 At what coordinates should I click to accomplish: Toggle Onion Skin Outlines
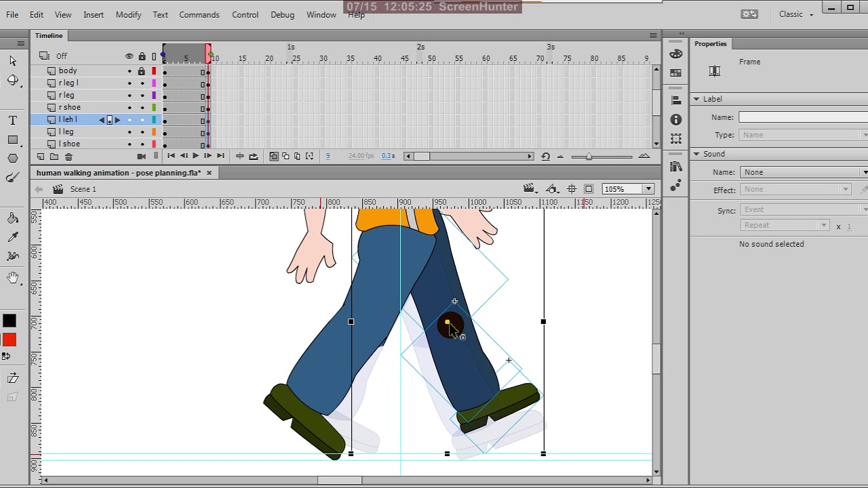[285, 157]
